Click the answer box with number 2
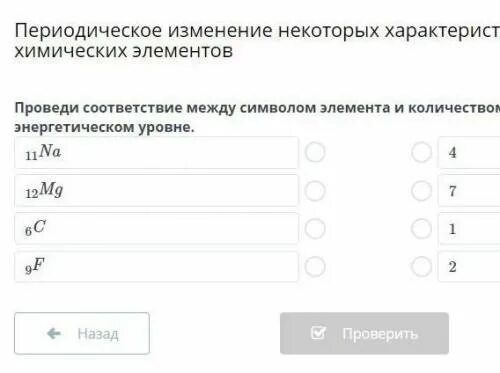The image size is (500, 373). point(469,267)
